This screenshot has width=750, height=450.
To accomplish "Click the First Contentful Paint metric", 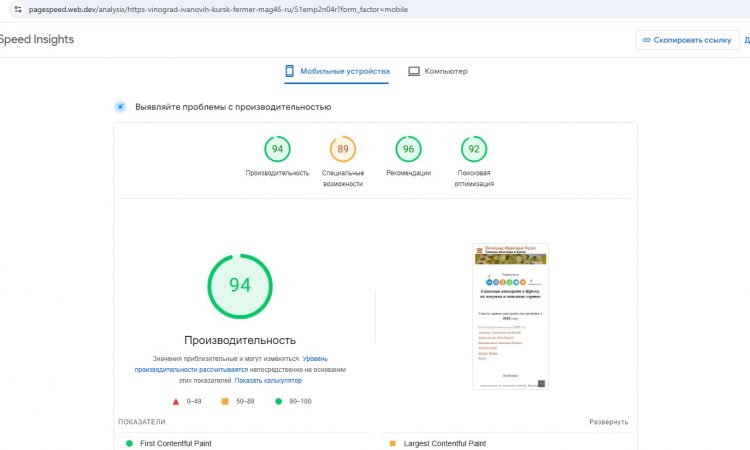I will tap(176, 444).
